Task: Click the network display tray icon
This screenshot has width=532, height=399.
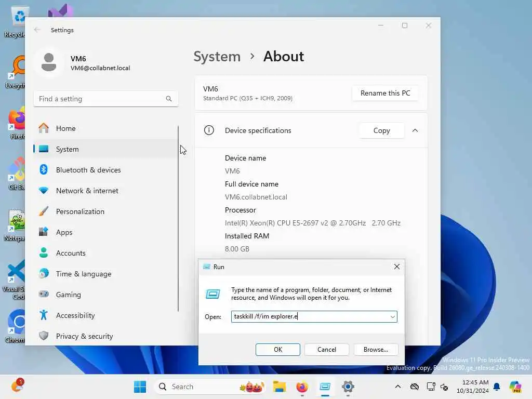Action: (431, 387)
